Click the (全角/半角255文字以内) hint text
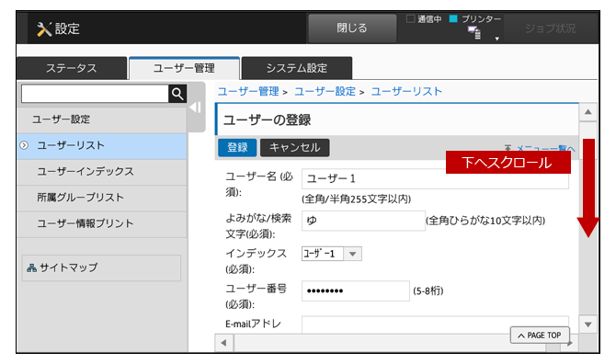The image size is (616, 364). coord(357,199)
